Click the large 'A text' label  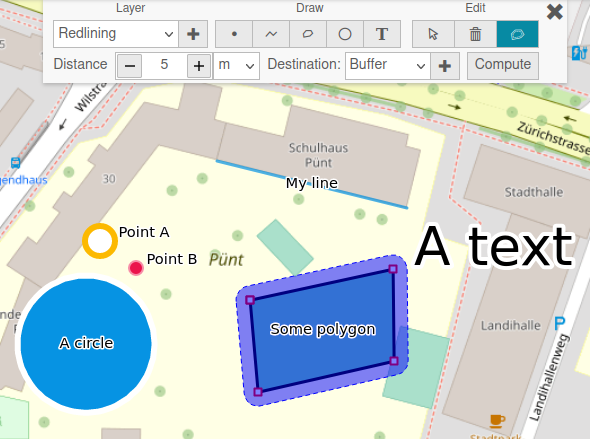[x=495, y=247]
